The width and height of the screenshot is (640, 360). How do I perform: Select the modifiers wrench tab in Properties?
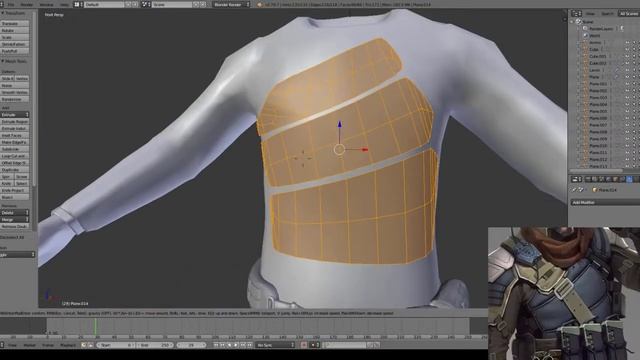[x=629, y=179]
